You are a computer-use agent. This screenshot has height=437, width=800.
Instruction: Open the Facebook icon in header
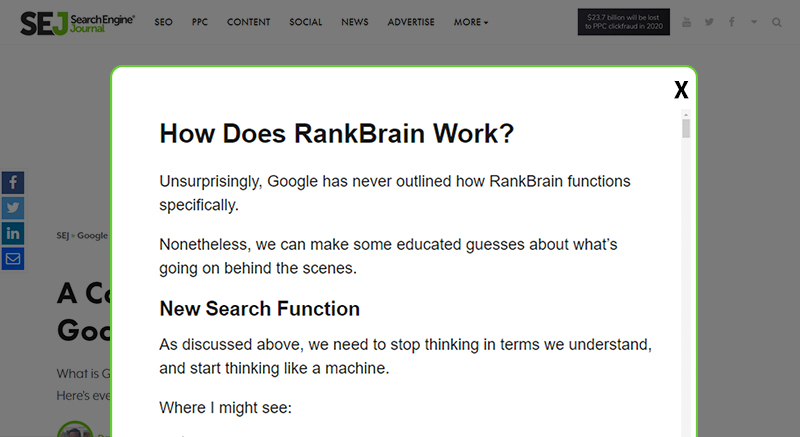click(x=732, y=22)
